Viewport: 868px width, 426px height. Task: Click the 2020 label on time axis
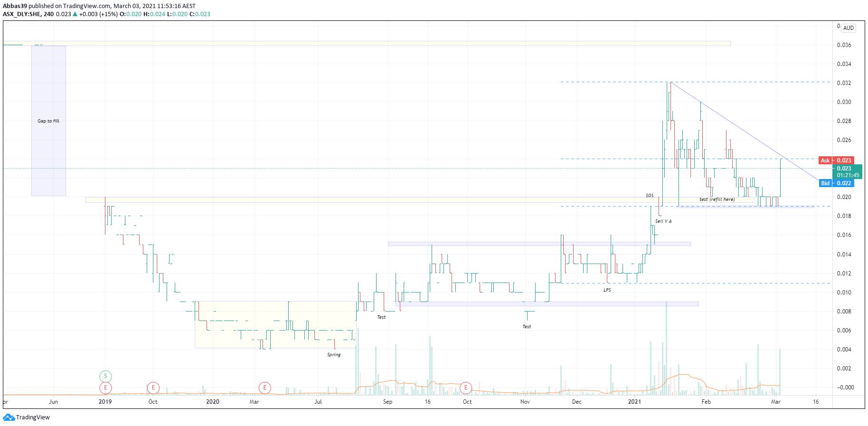(213, 402)
